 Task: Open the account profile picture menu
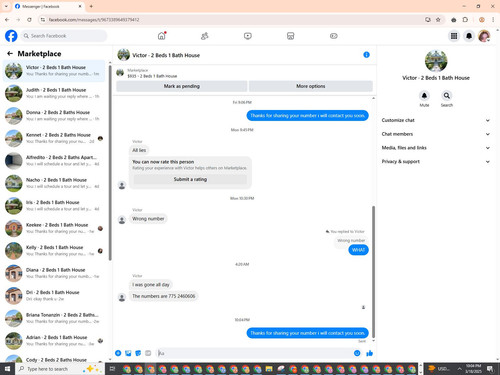[484, 36]
